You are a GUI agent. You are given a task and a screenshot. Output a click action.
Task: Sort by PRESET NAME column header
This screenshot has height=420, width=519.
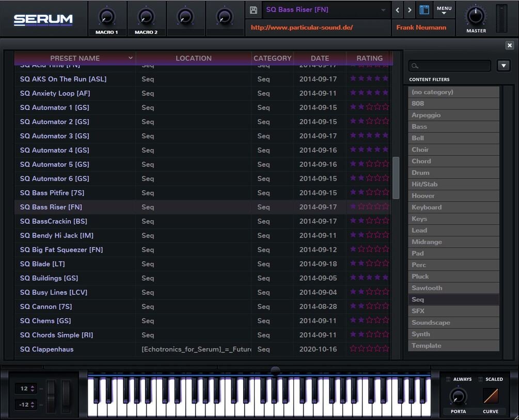[x=75, y=58]
